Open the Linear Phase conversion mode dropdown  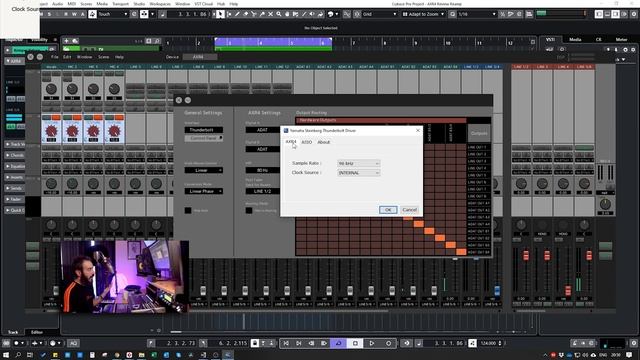click(204, 191)
